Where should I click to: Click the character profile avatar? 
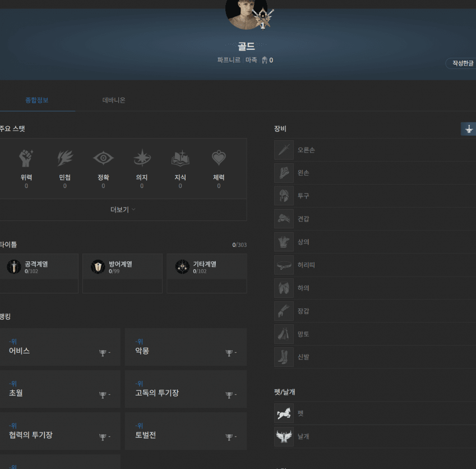(246, 12)
